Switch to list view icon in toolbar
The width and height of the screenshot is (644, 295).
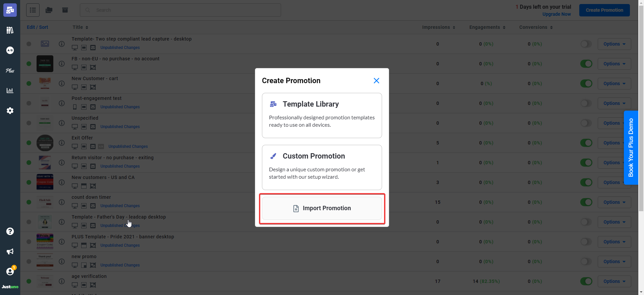click(x=33, y=10)
